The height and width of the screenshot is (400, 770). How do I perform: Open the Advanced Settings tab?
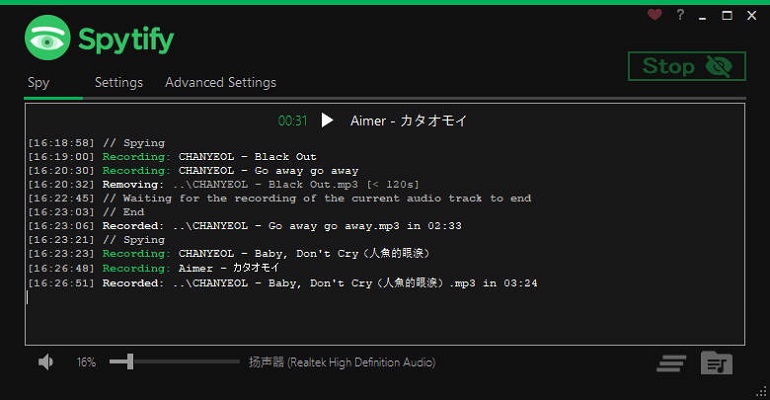pyautogui.click(x=220, y=82)
